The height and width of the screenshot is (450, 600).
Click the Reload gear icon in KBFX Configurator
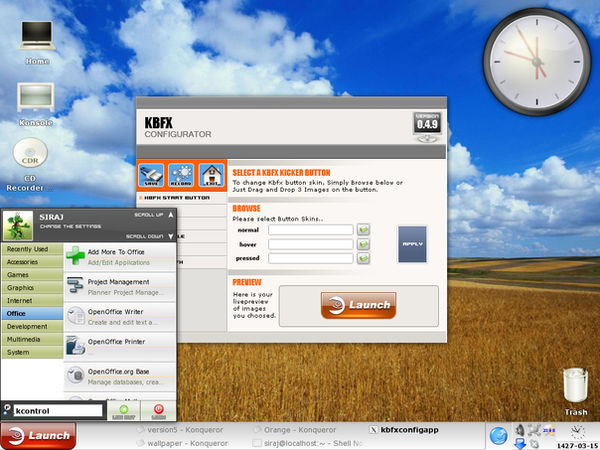tap(181, 175)
